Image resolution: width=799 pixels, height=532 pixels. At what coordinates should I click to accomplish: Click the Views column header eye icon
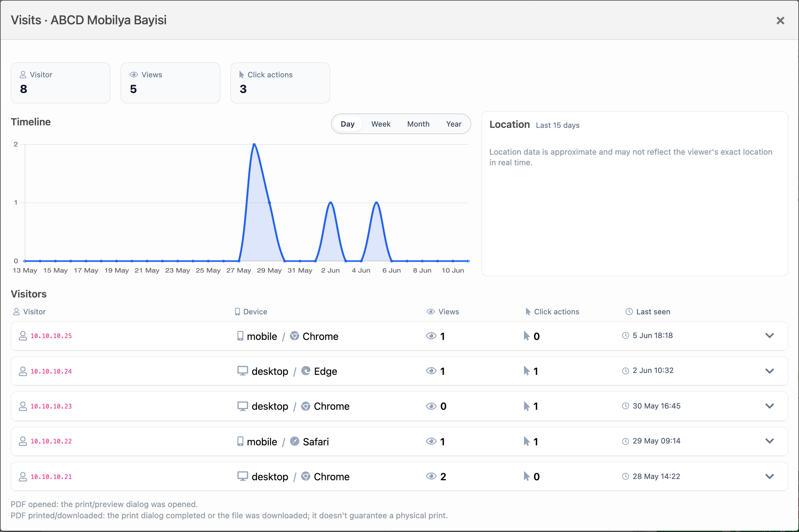point(431,311)
